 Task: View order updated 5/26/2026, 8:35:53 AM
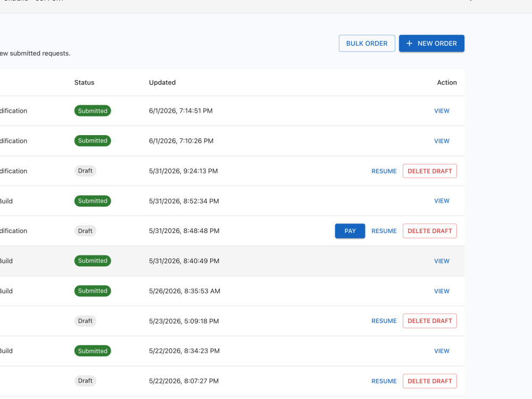tap(442, 291)
